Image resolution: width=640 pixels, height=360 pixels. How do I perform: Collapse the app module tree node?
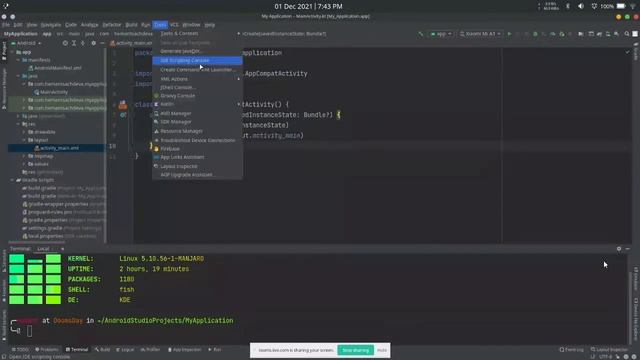(x=13, y=52)
